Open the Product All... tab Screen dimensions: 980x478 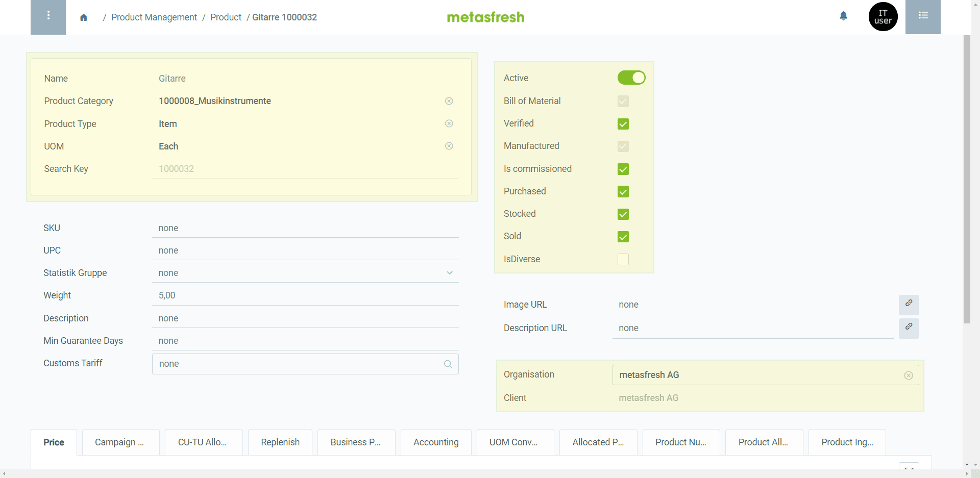click(764, 442)
